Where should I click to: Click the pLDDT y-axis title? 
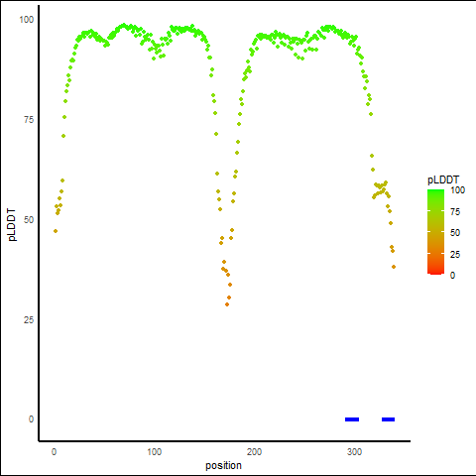point(12,225)
